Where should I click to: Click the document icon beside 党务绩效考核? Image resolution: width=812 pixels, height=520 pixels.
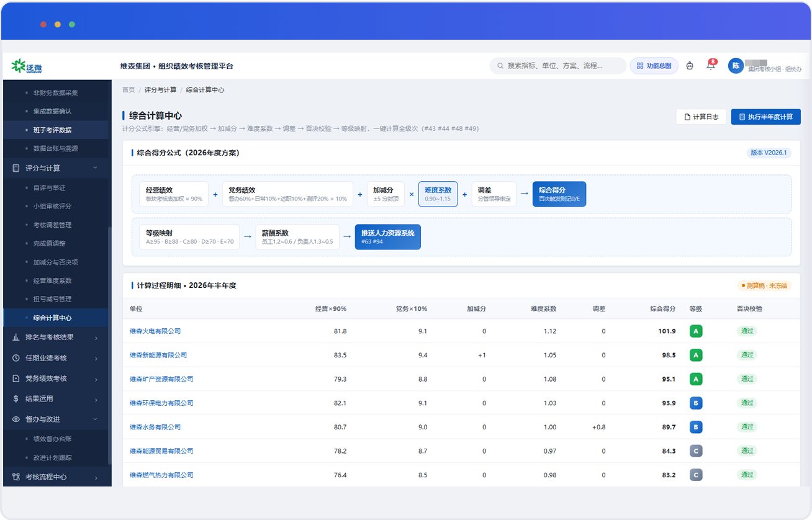[x=16, y=379]
